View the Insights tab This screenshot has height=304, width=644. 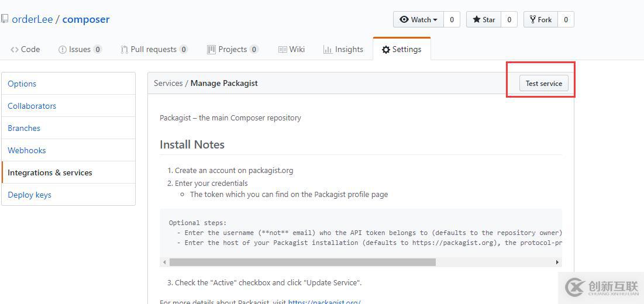coord(343,49)
